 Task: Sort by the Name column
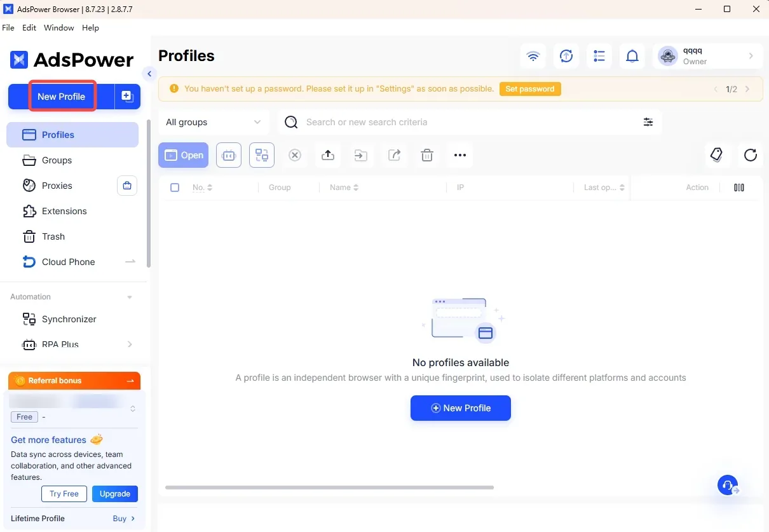pyautogui.click(x=344, y=188)
